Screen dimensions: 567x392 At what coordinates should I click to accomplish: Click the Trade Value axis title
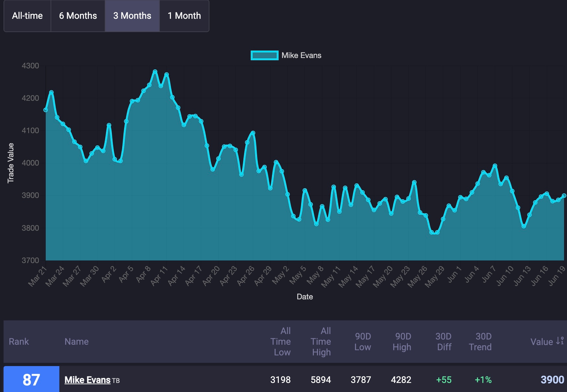click(11, 163)
